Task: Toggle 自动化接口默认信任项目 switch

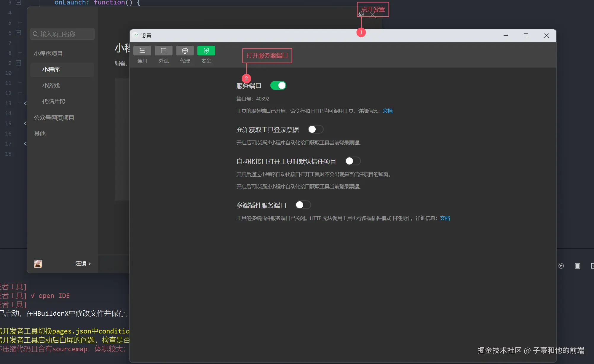Action: click(x=353, y=161)
